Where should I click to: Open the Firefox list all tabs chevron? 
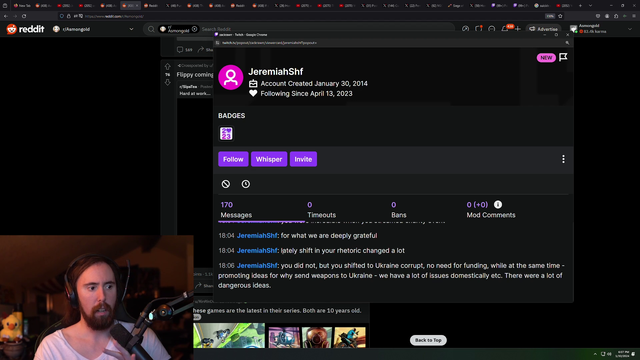pyautogui.click(x=590, y=6)
